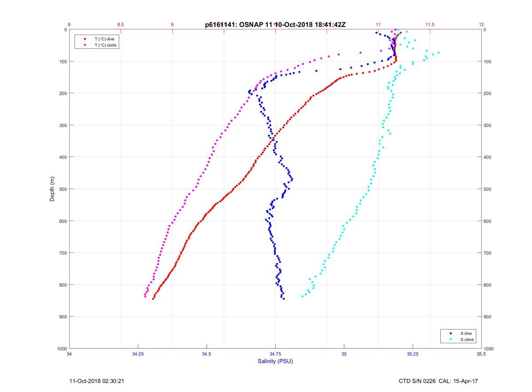Click the right depth axis label '200'
This screenshot has width=532, height=392.
pos(488,93)
